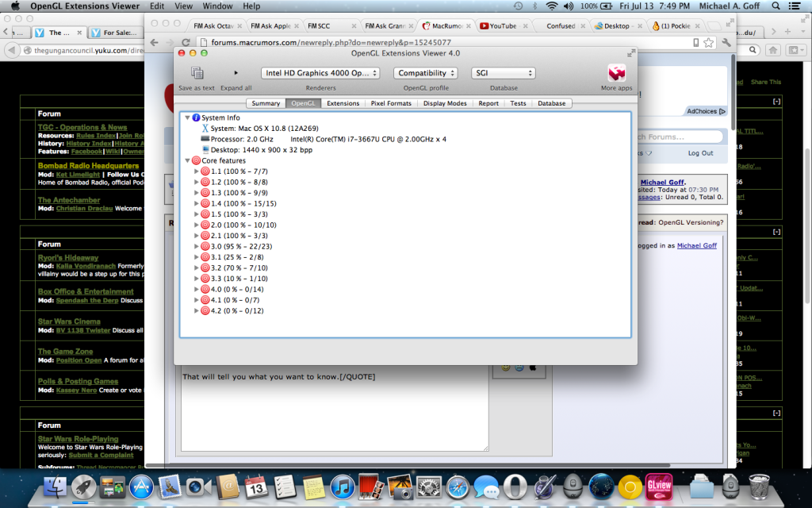Click in the reply message text area

[335, 410]
